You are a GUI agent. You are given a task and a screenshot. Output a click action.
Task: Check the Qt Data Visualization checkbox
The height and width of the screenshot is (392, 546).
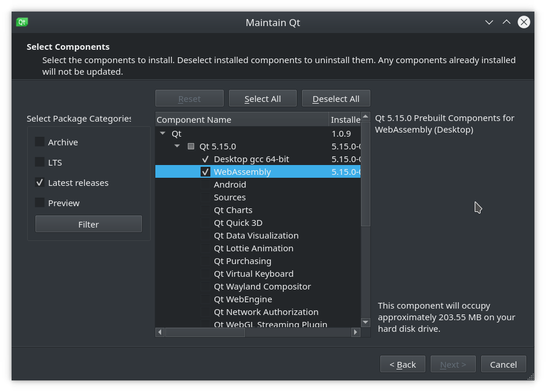point(205,236)
